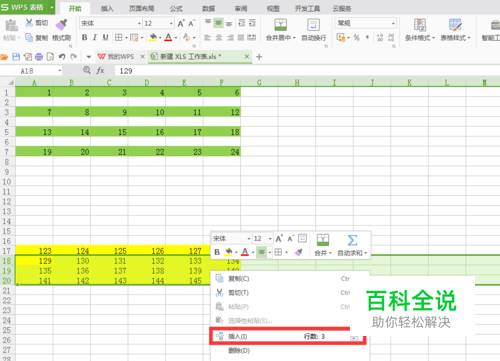Click Wrap Text (自动换行) button
Image resolution: width=500 pixels, height=361 pixels.
click(314, 30)
